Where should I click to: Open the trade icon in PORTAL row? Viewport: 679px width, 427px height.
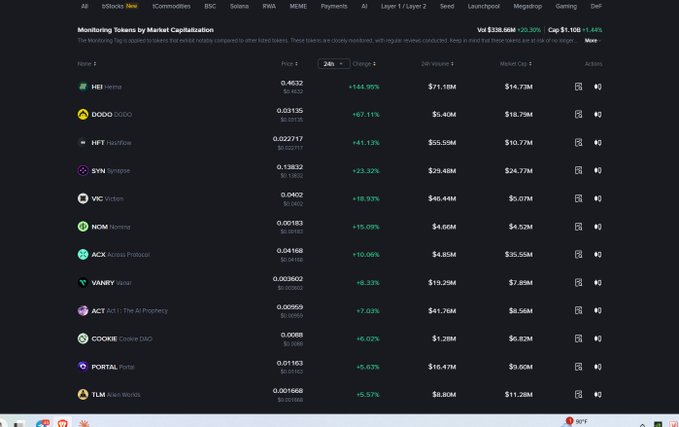[x=598, y=366]
